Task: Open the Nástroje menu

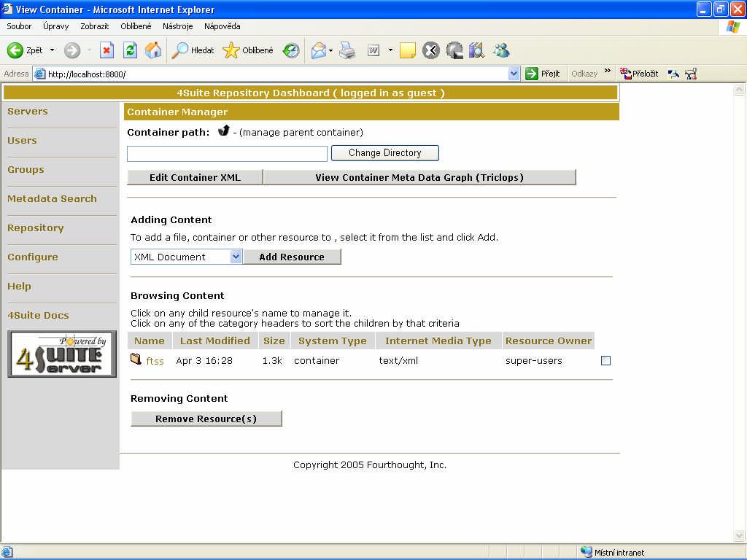Action: 178,26
